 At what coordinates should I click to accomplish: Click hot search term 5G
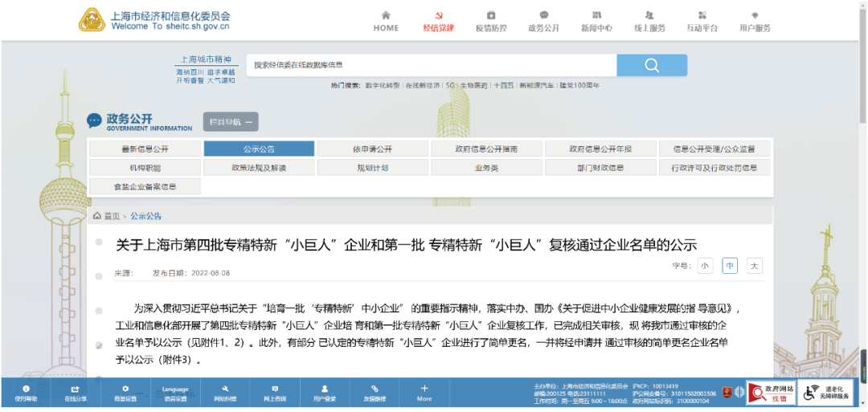449,86
